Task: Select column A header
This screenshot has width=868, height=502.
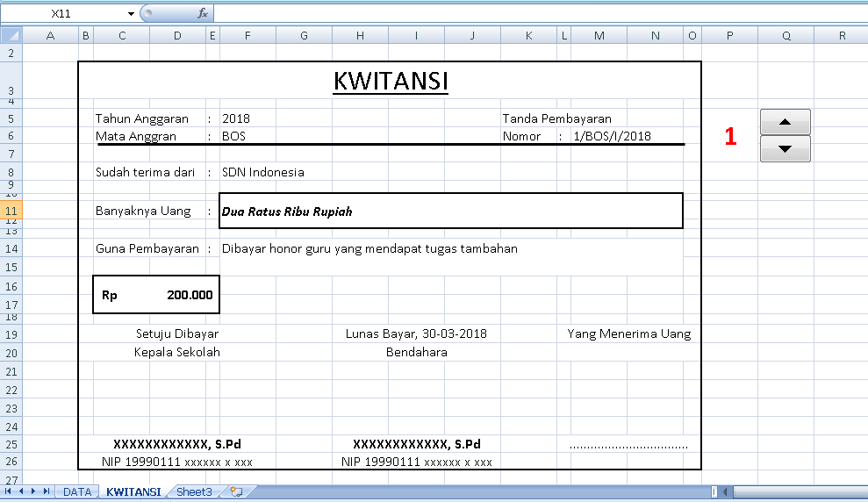Action: 50,35
